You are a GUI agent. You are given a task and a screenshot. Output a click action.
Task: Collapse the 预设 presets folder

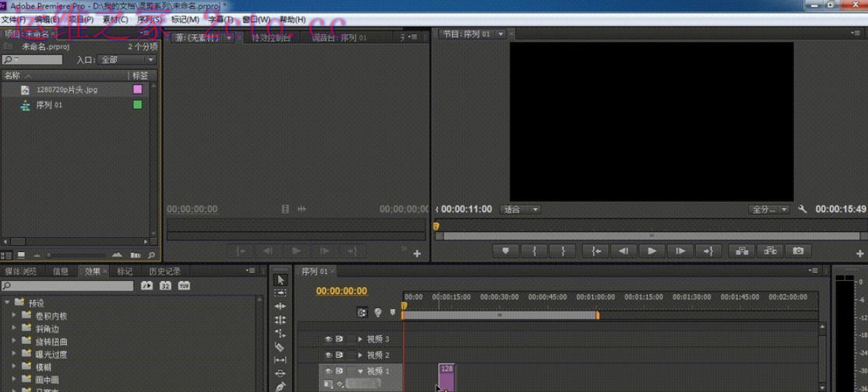pos(8,303)
